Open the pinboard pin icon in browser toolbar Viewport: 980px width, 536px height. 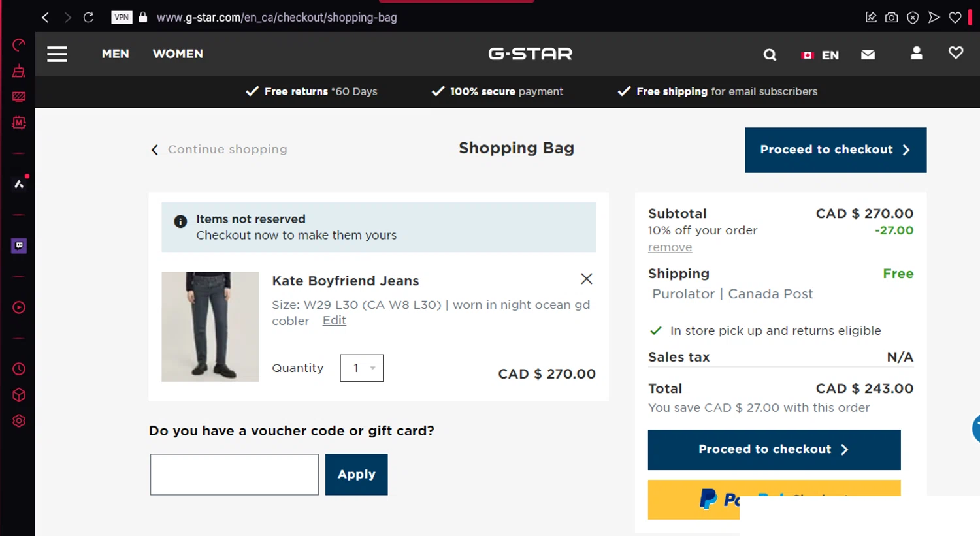pos(871,18)
